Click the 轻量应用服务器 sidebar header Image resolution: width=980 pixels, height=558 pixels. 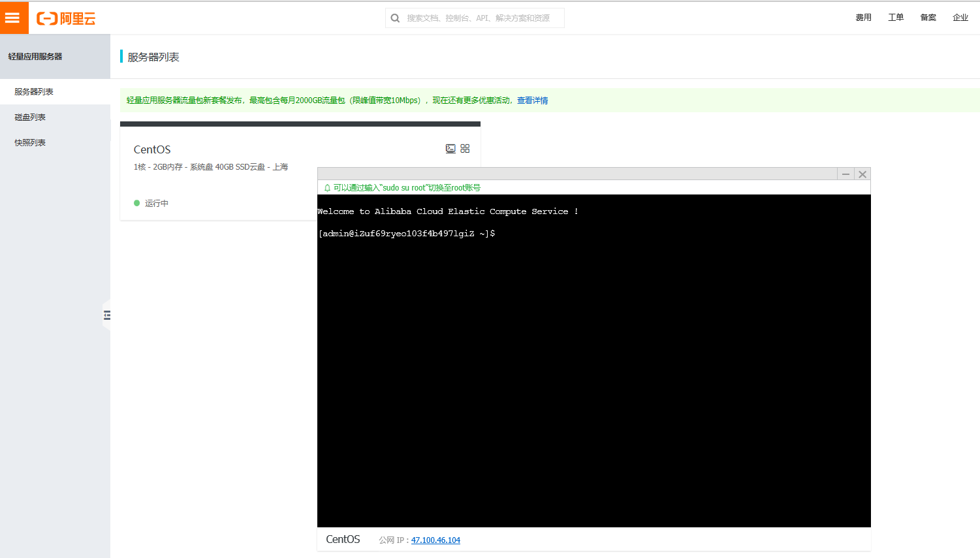(x=55, y=57)
